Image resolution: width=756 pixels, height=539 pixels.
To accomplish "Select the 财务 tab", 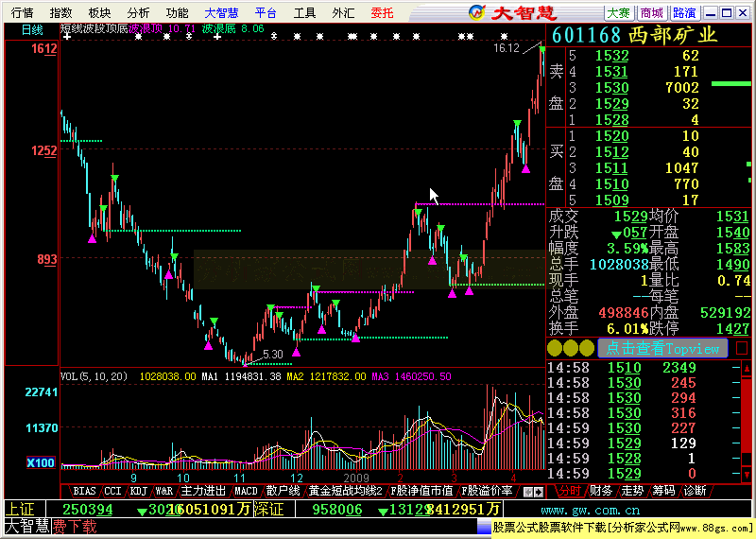I will click(x=601, y=491).
